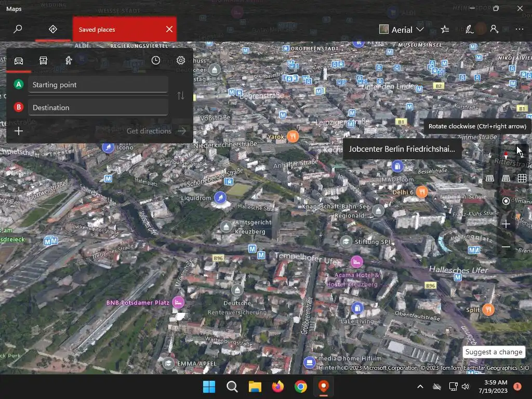The height and width of the screenshot is (399, 532).
Task: Reset map to north with compass
Action: point(506,155)
